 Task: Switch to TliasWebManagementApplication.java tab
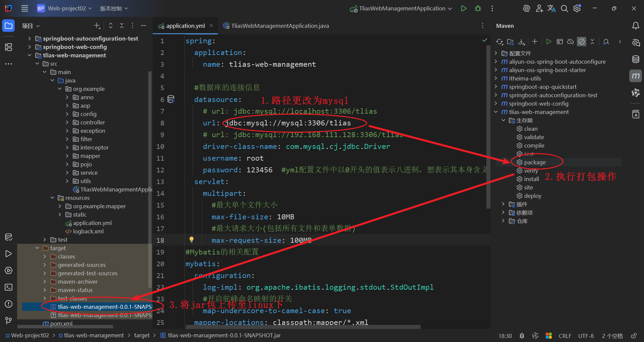(x=276, y=26)
